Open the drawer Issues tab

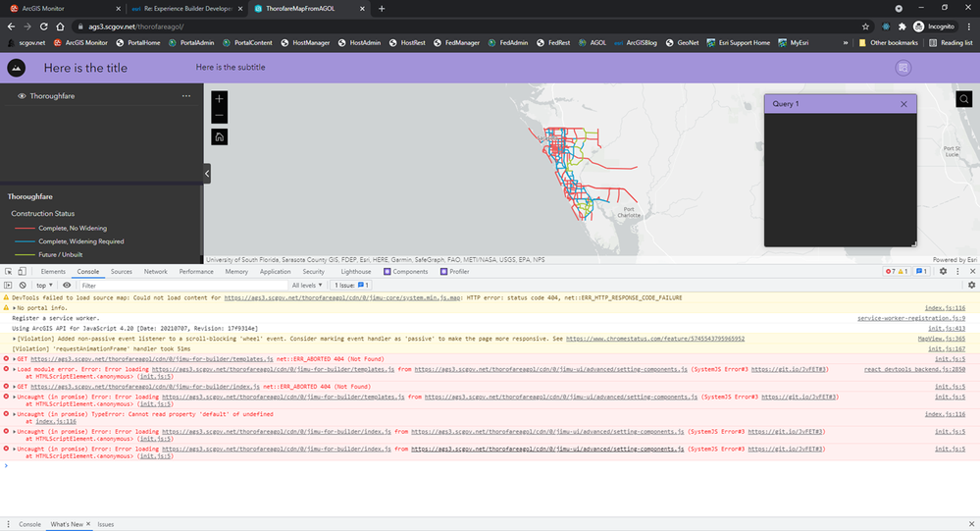coord(106,524)
